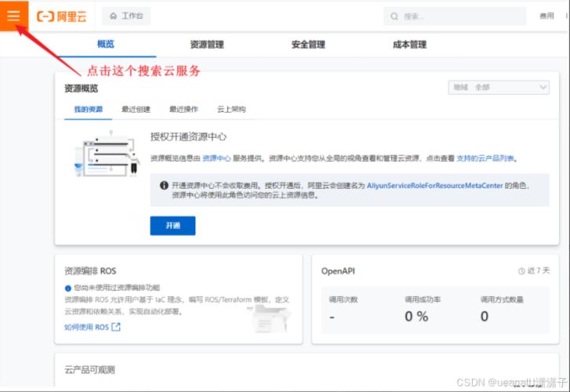Open the AliyunServiceRoleForResourceMetaCenter role link

point(435,186)
